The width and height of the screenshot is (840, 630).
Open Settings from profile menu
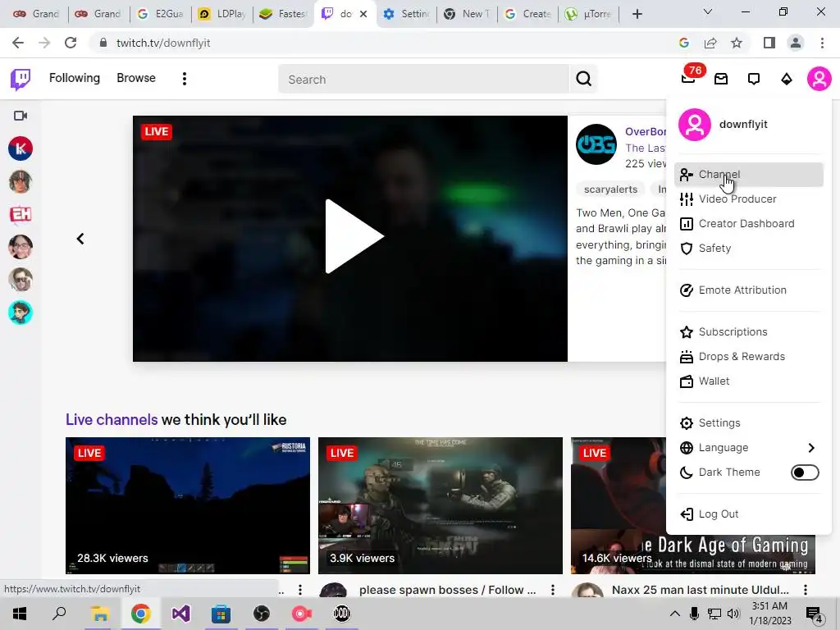tap(748, 423)
